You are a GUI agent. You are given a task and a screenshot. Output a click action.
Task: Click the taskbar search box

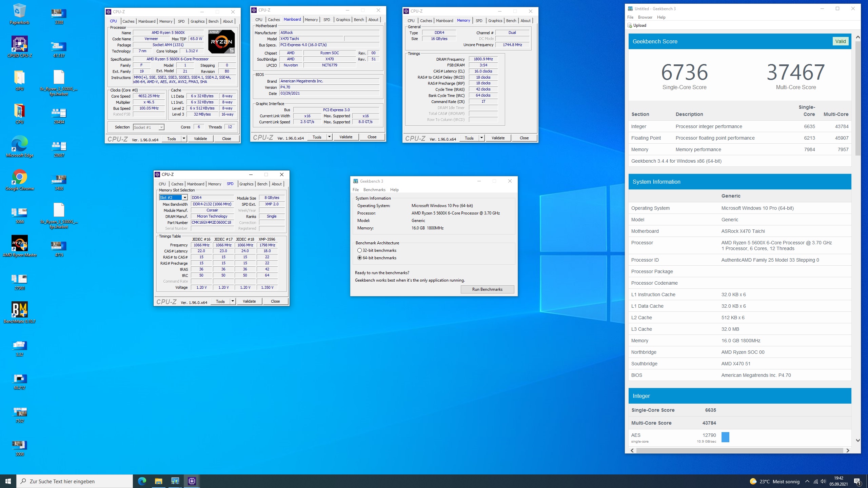[x=75, y=481]
